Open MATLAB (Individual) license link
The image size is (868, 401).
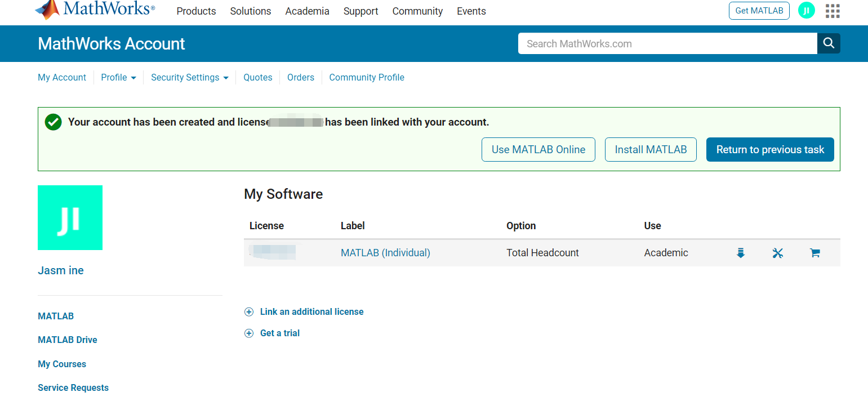tap(385, 253)
